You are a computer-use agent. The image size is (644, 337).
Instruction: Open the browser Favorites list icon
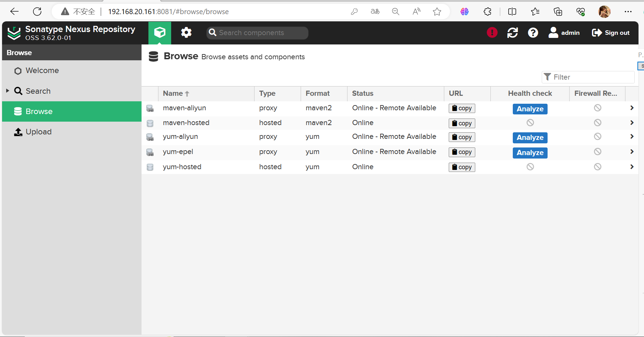click(535, 12)
